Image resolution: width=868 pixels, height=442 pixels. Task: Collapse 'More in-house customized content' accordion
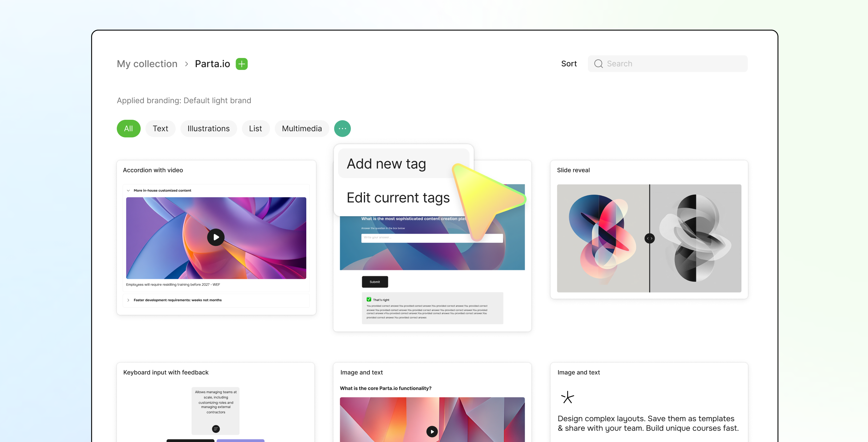(129, 190)
